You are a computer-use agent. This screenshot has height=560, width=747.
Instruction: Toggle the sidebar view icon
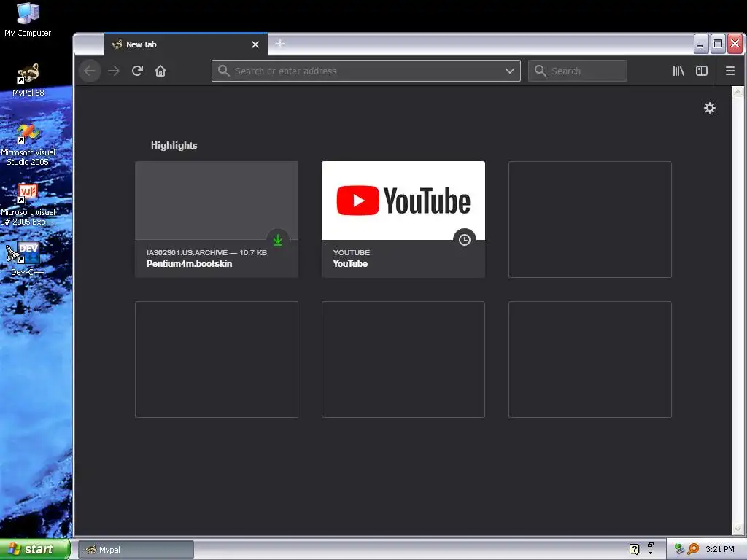point(702,71)
